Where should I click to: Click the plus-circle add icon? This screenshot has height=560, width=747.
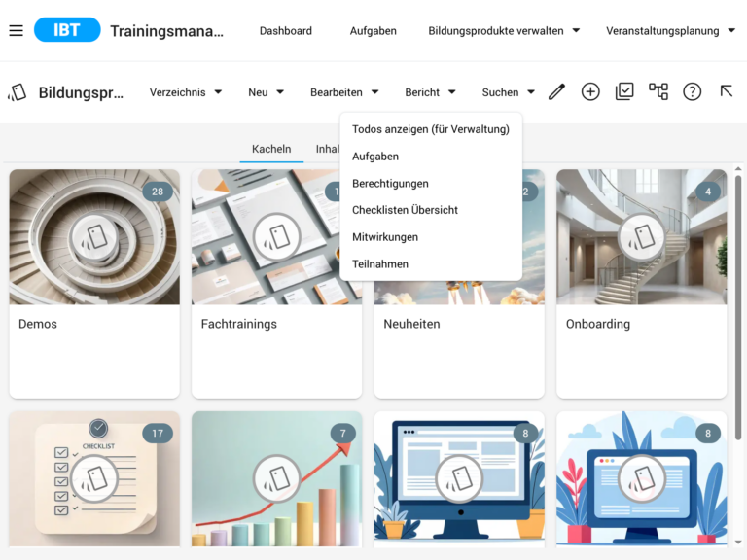590,91
